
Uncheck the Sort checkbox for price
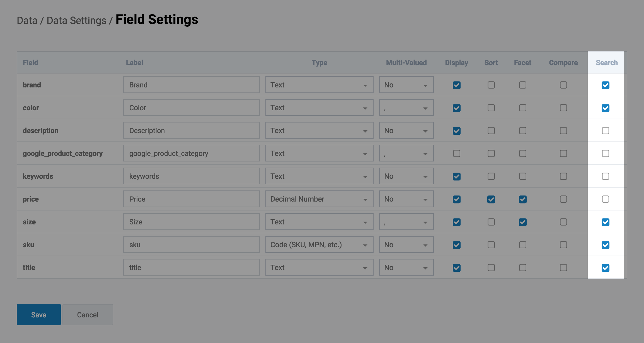click(491, 199)
